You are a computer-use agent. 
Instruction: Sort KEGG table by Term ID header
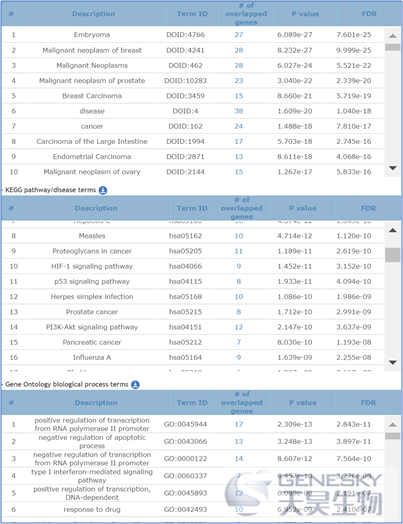[192, 208]
